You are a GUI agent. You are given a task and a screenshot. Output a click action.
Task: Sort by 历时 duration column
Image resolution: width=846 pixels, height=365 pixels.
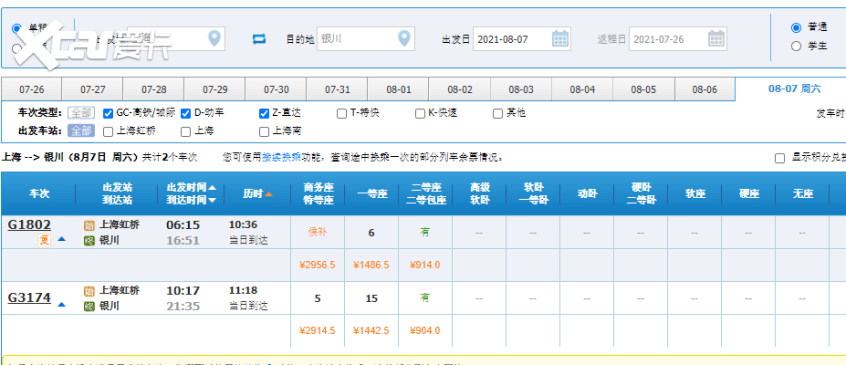(x=257, y=194)
